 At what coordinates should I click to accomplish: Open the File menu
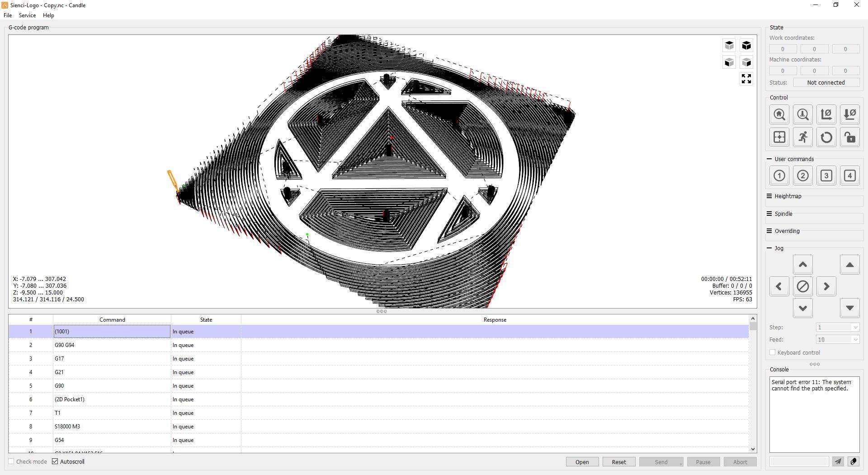click(8, 15)
